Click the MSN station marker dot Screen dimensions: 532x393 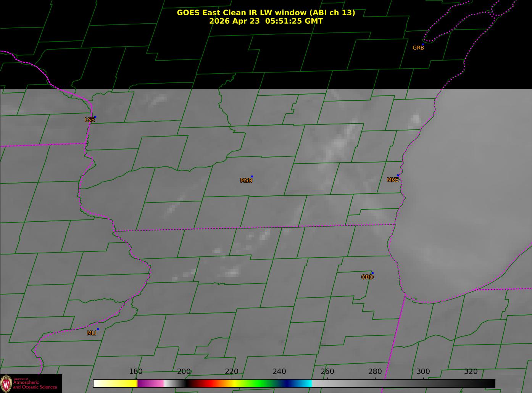(252, 177)
